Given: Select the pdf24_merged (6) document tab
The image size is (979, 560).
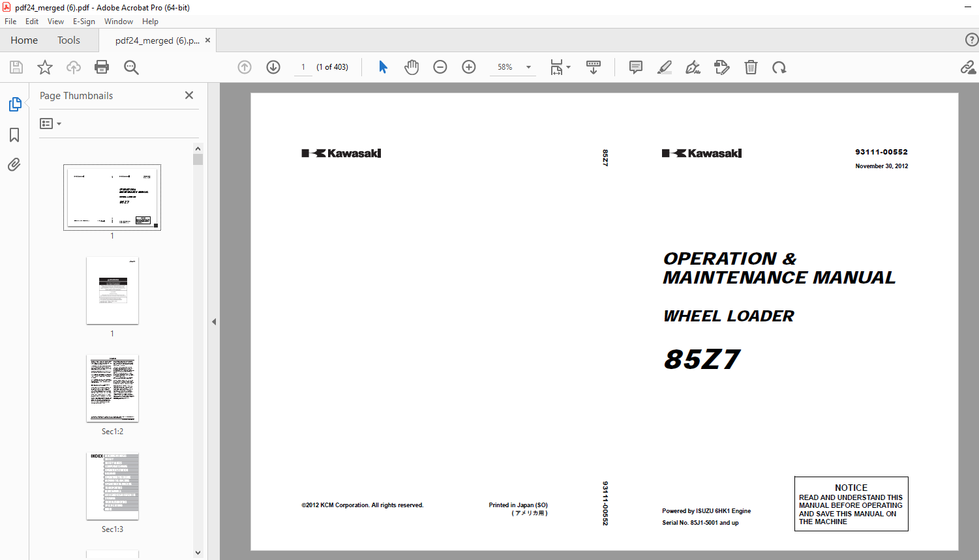Looking at the screenshot, I should 157,40.
